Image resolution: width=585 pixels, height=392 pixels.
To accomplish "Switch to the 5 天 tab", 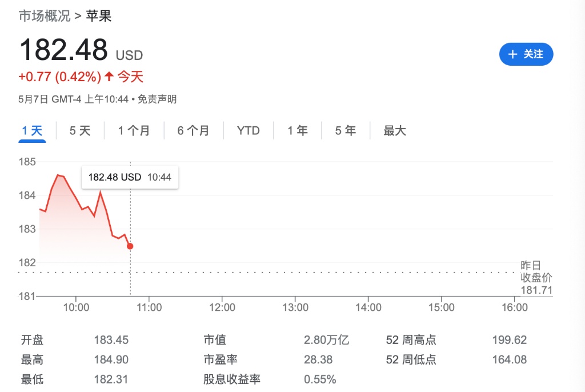I will 80,131.
